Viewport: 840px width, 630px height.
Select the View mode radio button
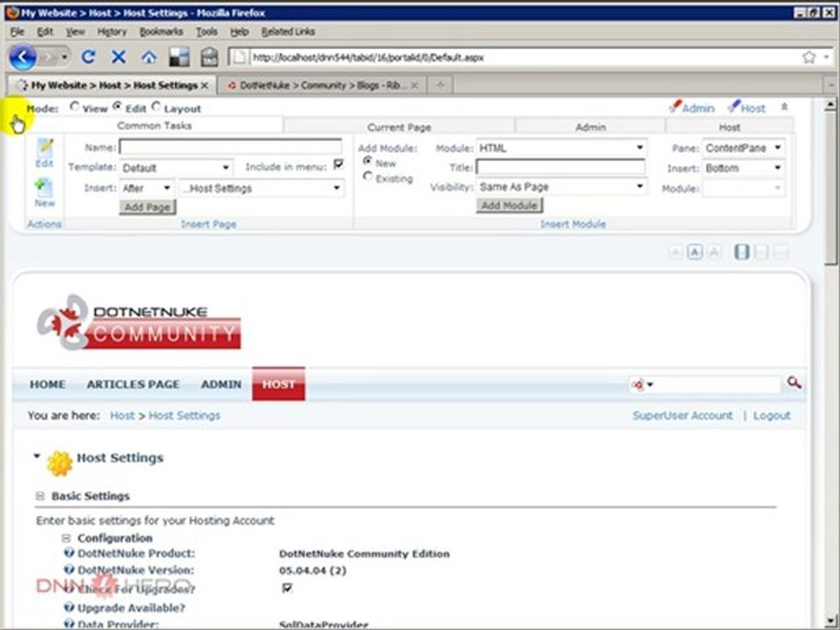pyautogui.click(x=74, y=107)
